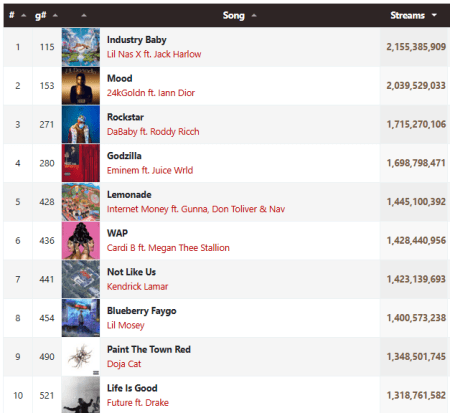Click the Song column header
The height and width of the screenshot is (413, 450).
click(234, 15)
